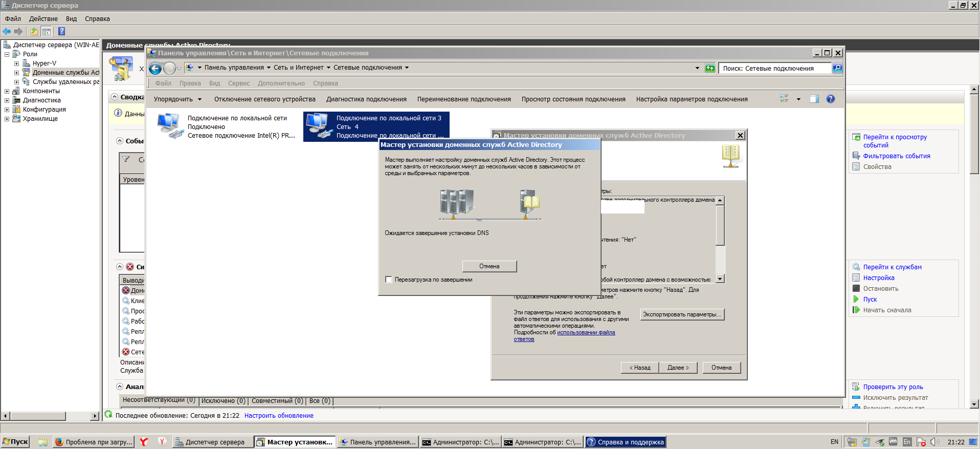Click the network warning tray icon
Viewport: 980px width, 449px height.
[x=852, y=442]
